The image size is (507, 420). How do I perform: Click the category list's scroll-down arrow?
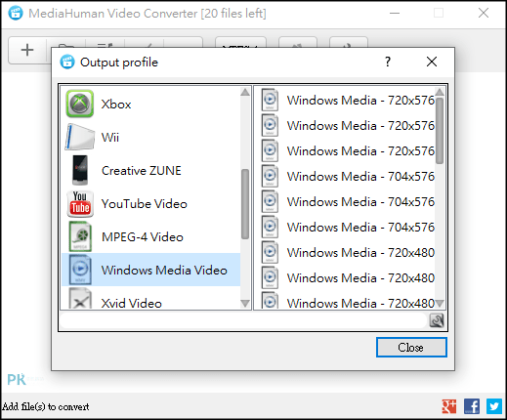point(245,304)
